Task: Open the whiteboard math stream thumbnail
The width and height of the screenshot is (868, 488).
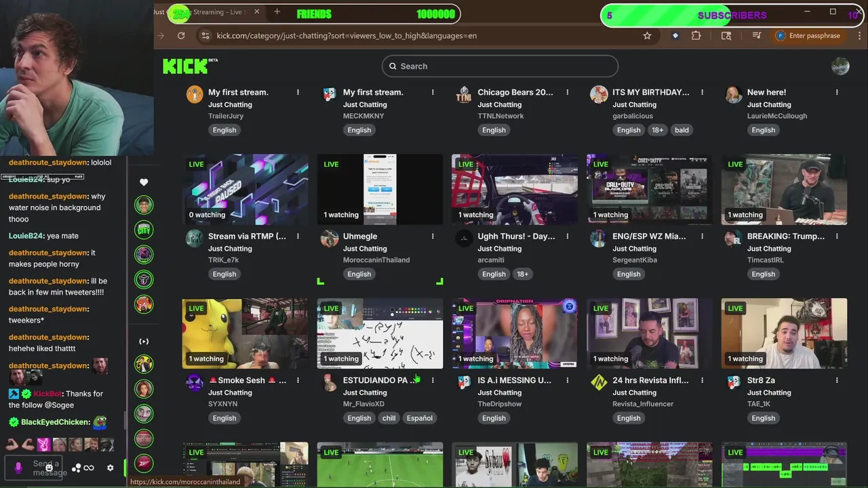Action: click(380, 333)
